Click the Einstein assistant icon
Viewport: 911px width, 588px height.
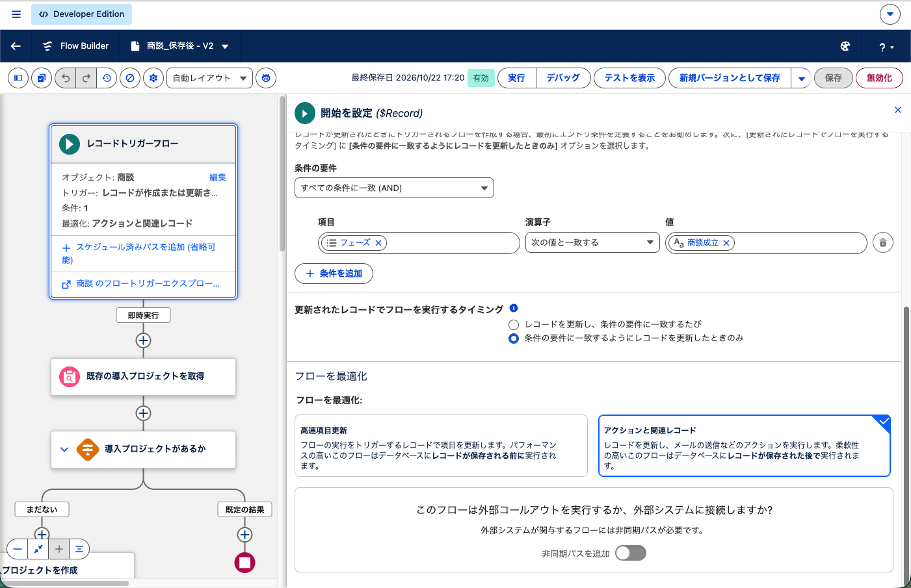tap(266, 78)
